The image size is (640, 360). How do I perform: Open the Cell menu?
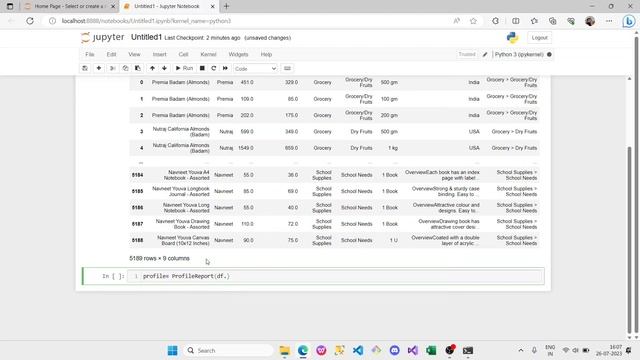coord(183,54)
